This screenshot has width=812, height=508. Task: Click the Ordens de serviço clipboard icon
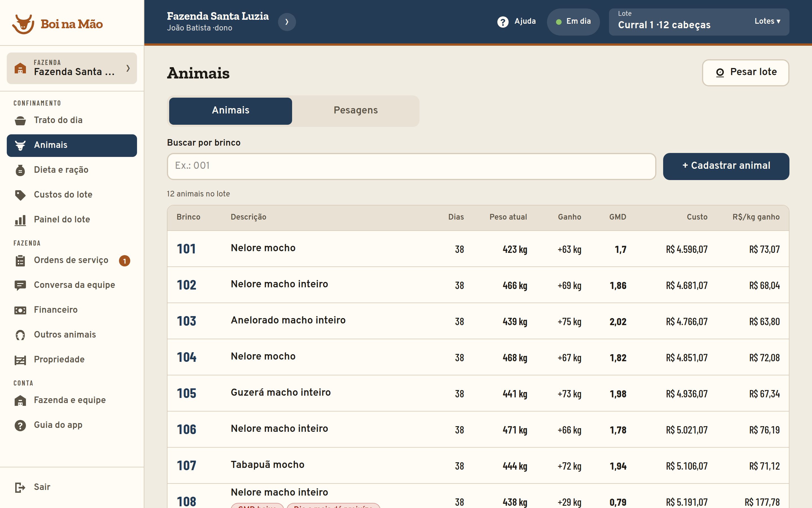click(20, 260)
